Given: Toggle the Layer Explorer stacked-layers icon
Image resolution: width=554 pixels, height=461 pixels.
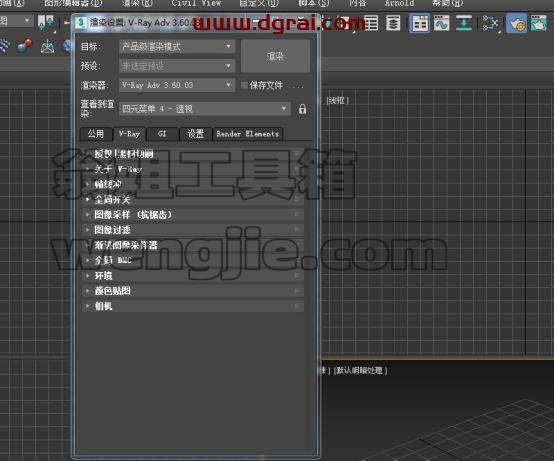Looking at the screenshot, I should [393, 23].
